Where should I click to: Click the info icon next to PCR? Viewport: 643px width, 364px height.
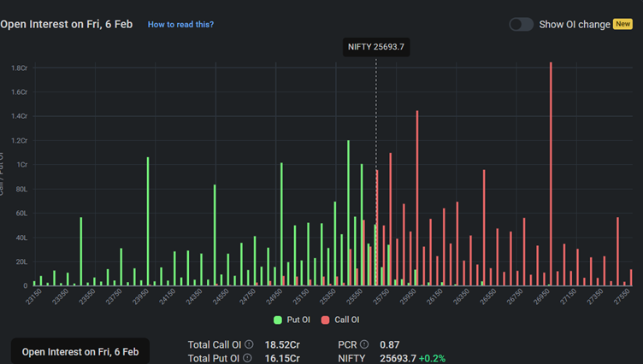[x=363, y=344]
